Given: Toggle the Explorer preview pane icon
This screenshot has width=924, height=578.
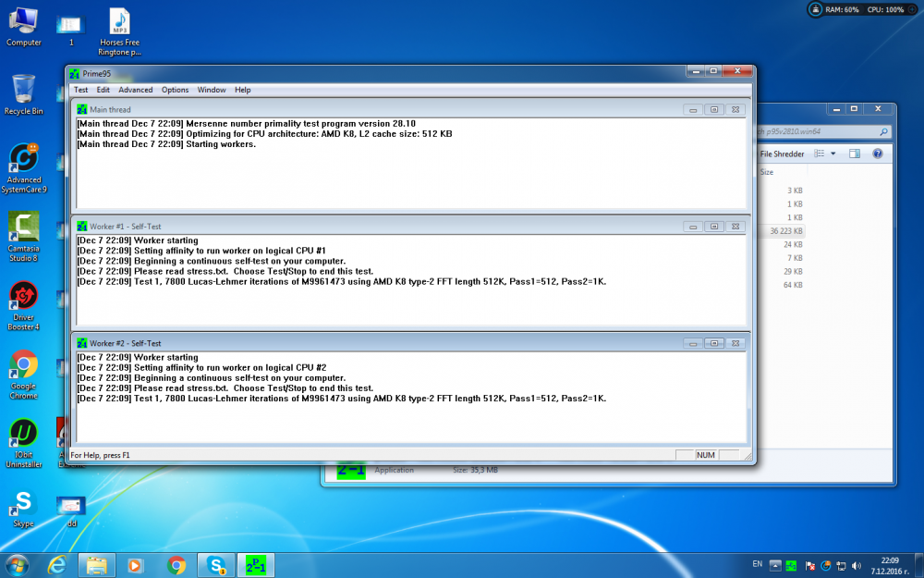Looking at the screenshot, I should (855, 154).
